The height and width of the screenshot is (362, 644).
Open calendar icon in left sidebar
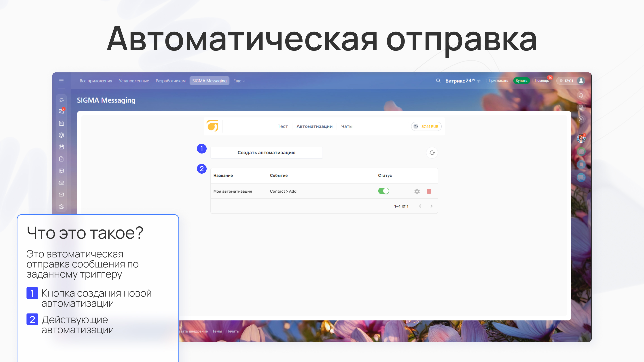pos(61,147)
